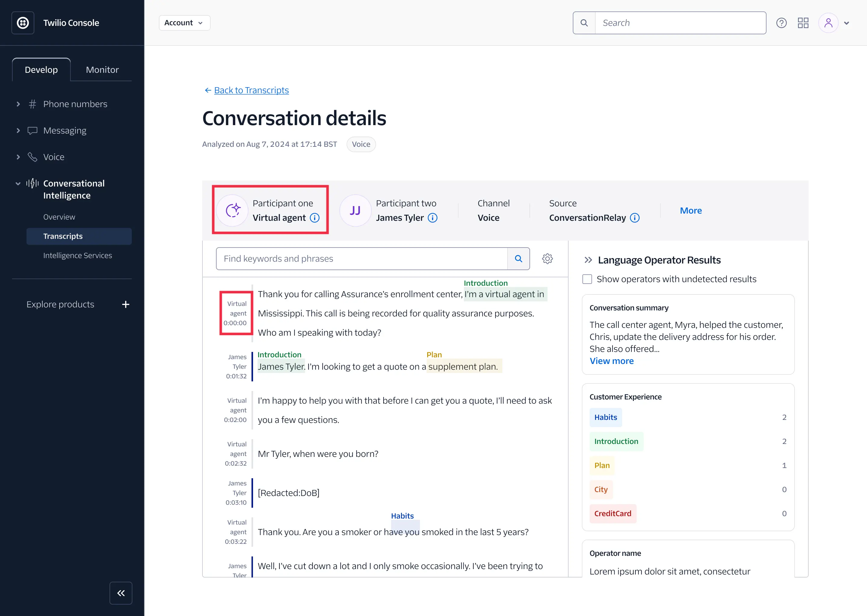This screenshot has width=867, height=616.
Task: Open the Account dropdown
Action: point(184,23)
